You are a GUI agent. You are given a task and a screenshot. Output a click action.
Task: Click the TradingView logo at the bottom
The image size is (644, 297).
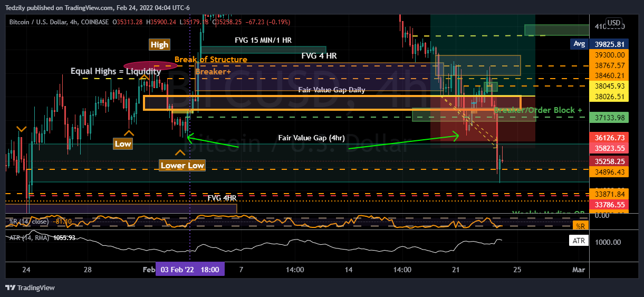pyautogui.click(x=30, y=288)
